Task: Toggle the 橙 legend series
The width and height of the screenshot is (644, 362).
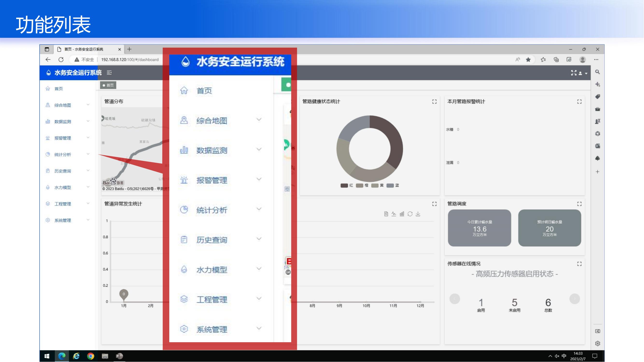Action: [362, 185]
